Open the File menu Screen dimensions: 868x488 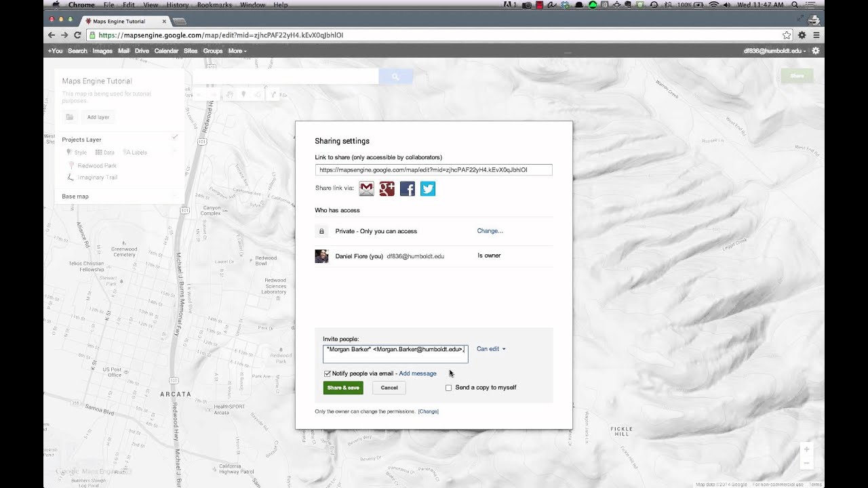tap(108, 5)
